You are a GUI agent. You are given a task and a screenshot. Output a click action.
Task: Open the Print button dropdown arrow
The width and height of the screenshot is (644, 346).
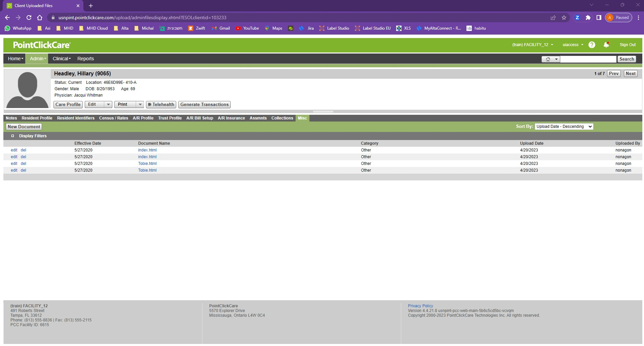point(140,105)
